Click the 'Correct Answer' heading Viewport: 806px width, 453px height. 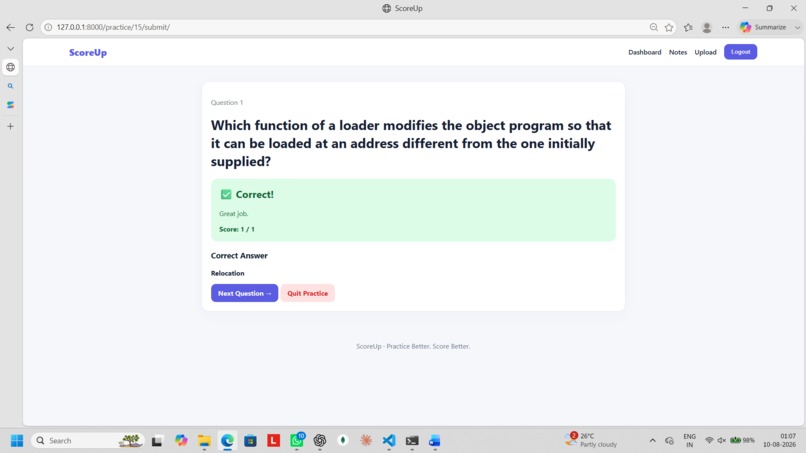(x=239, y=256)
